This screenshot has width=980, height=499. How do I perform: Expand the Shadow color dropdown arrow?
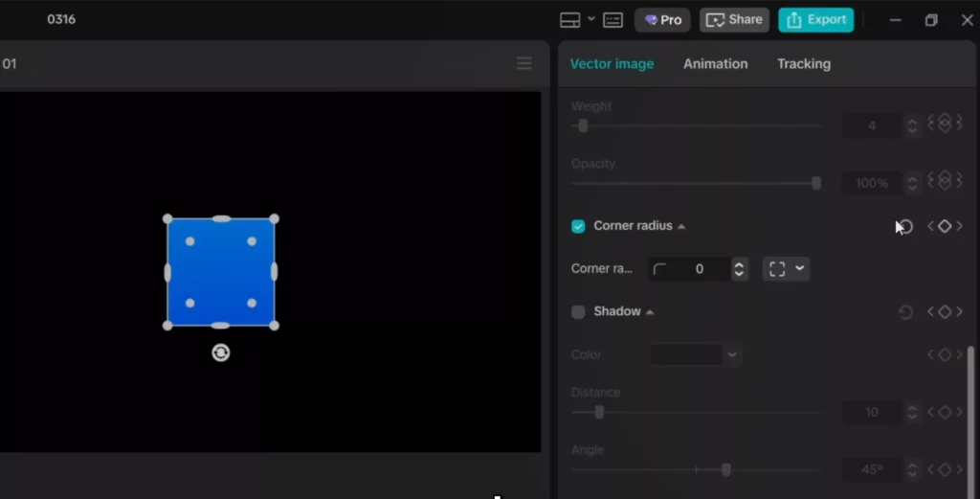pyautogui.click(x=732, y=354)
